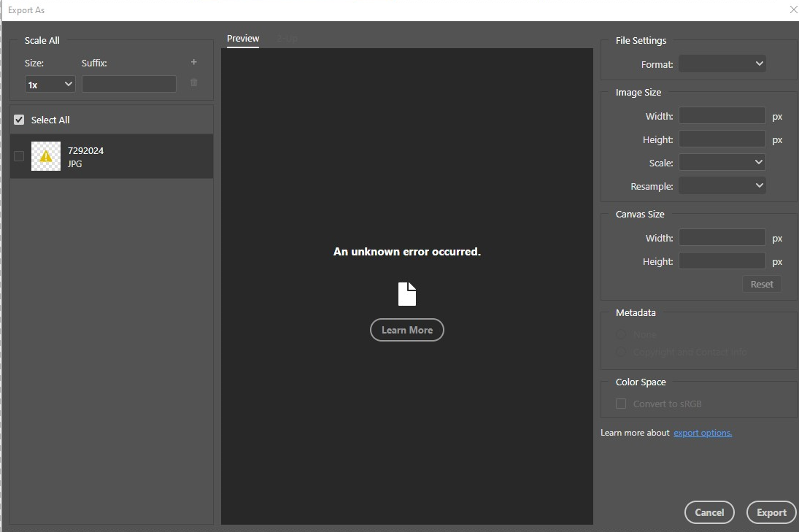The width and height of the screenshot is (799, 532).
Task: Open the Image Size Scale dropdown
Action: tap(722, 163)
